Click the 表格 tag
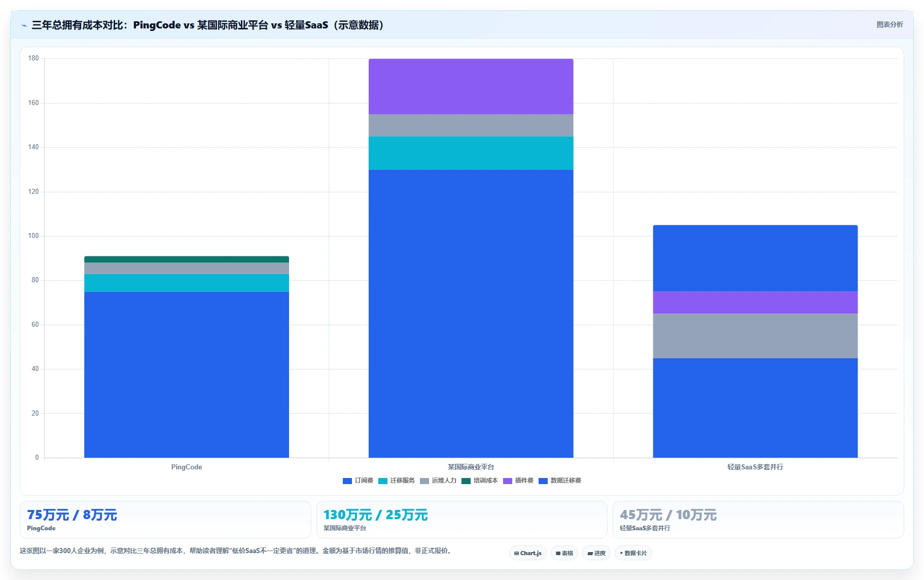This screenshot has height=580, width=924. (x=564, y=553)
